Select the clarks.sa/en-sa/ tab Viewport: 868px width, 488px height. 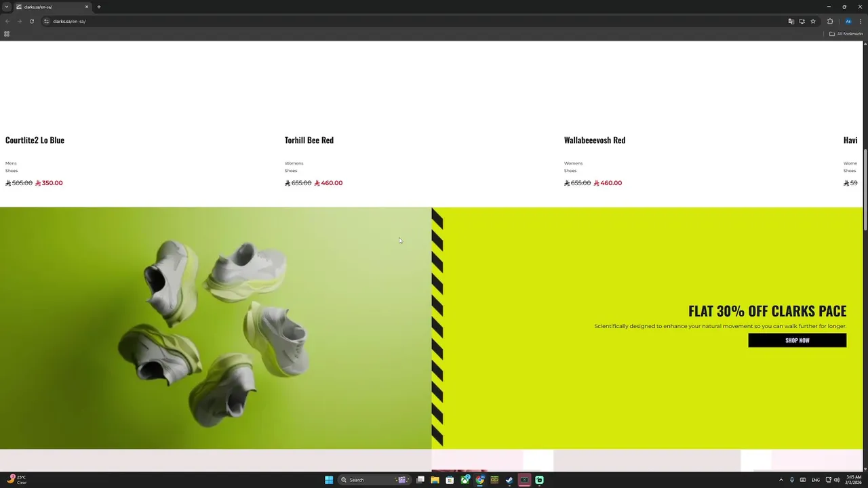tap(53, 7)
